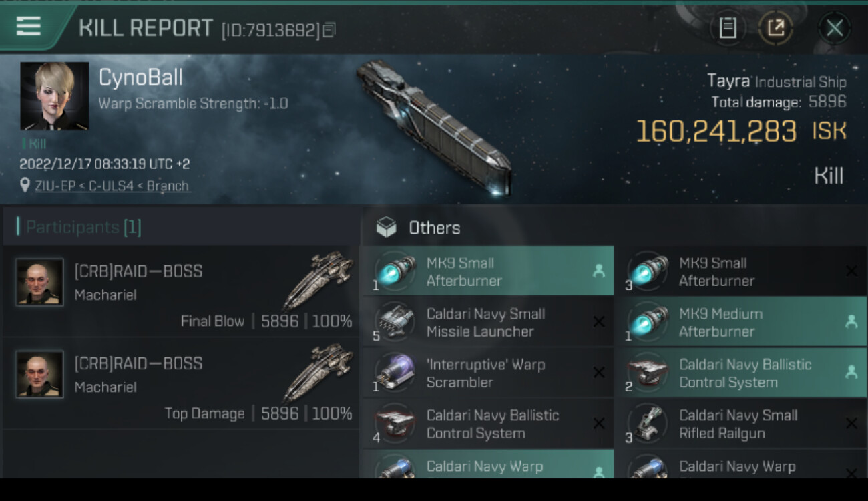Image resolution: width=868 pixels, height=501 pixels.
Task: Open the hamburger menu icon
Action: click(x=29, y=26)
